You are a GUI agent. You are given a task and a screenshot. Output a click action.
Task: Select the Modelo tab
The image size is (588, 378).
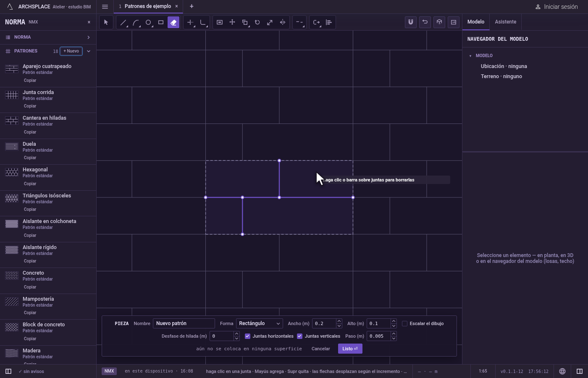click(x=476, y=22)
